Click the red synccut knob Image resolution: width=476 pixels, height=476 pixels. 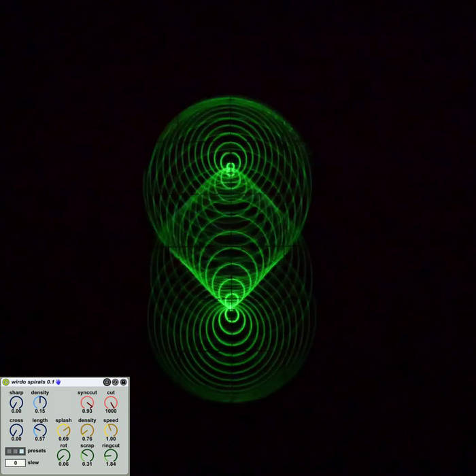(87, 403)
